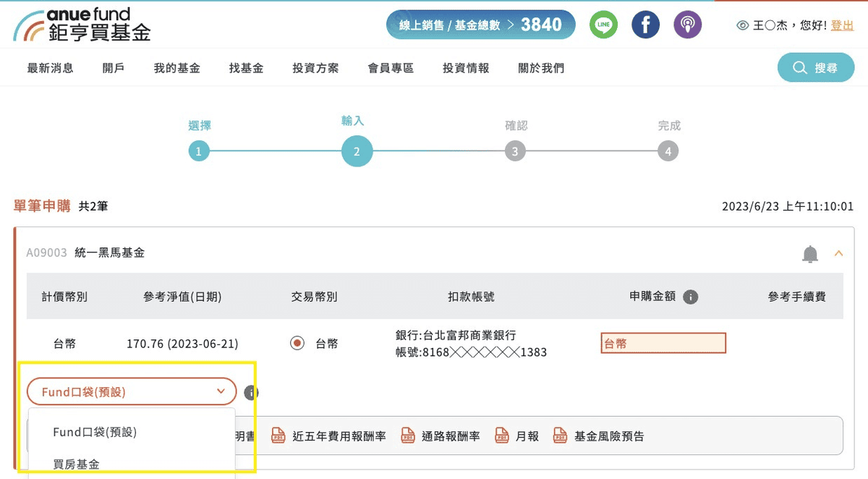The width and height of the screenshot is (868, 479).
Task: Click the 申購金額 台幣 input field
Action: click(663, 344)
